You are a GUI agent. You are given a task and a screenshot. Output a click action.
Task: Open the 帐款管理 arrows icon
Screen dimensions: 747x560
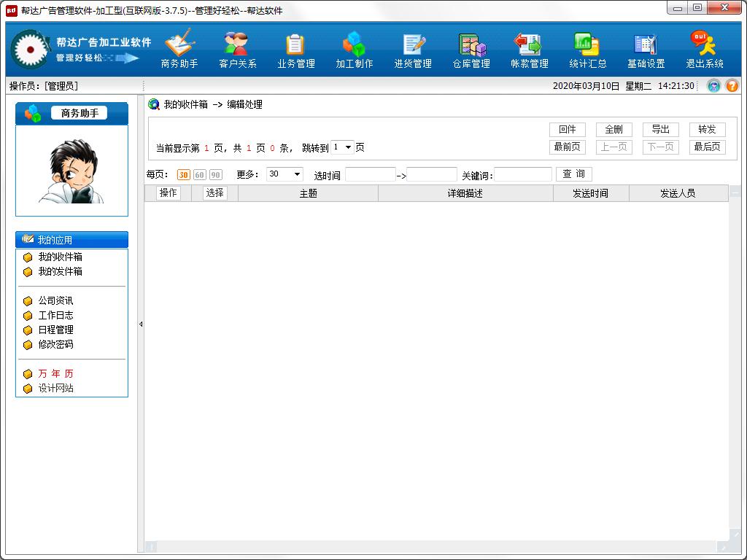point(528,44)
